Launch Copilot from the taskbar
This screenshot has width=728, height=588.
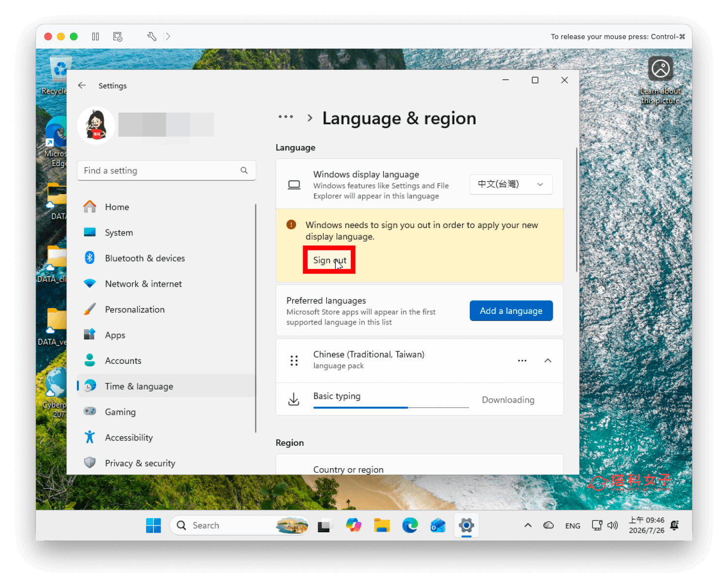click(353, 525)
